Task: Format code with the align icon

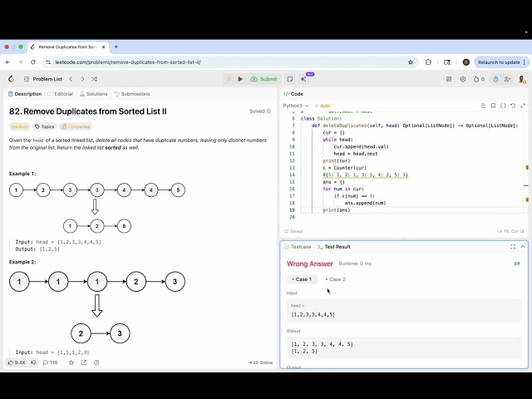Action: tap(483, 106)
